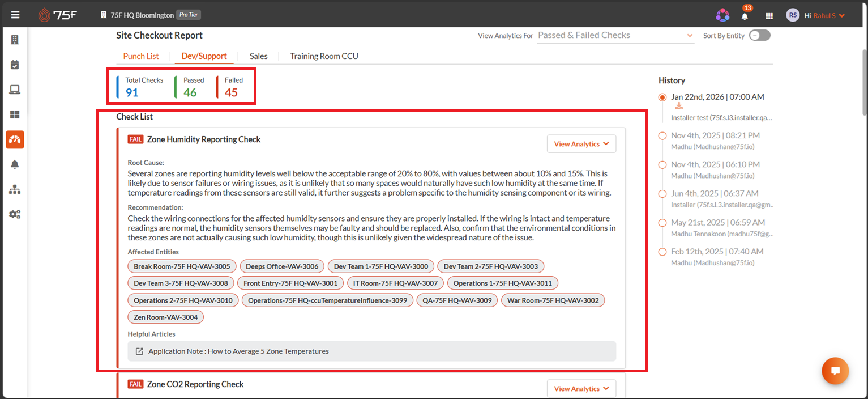Click the Operations 1-75F HQ-VAV-3011 entity
This screenshot has width=868, height=399.
tap(503, 283)
